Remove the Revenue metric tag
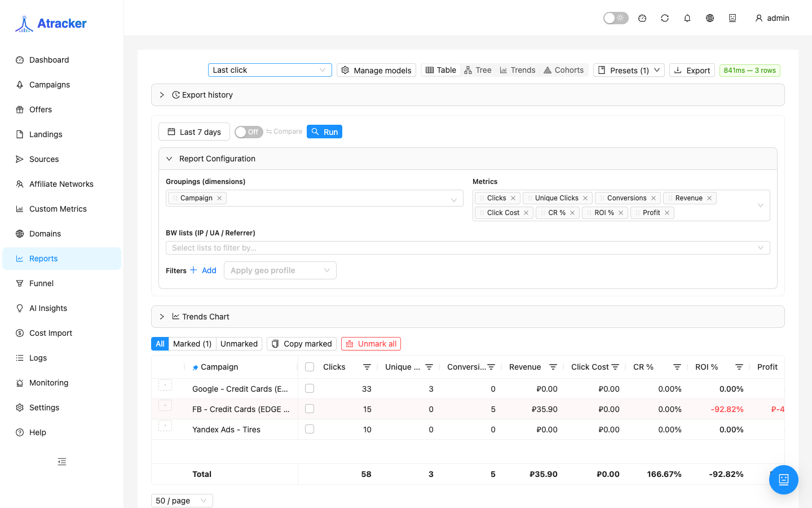 pos(709,198)
